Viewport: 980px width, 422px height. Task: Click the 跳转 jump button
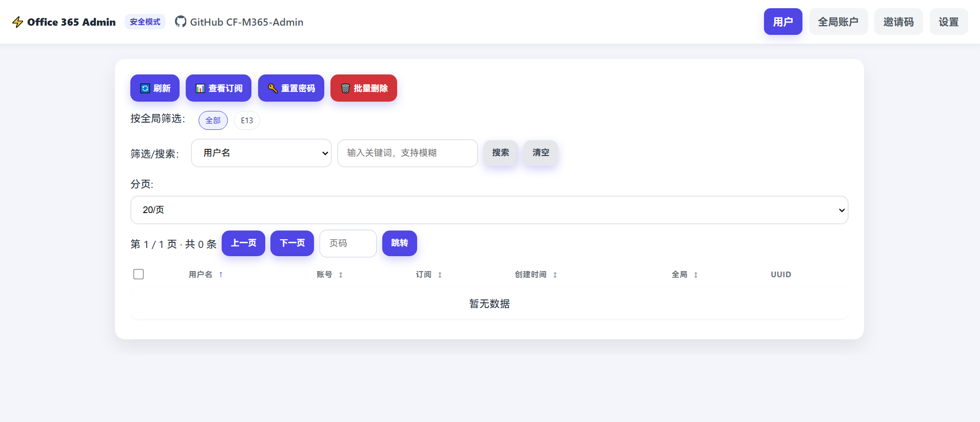(400, 243)
